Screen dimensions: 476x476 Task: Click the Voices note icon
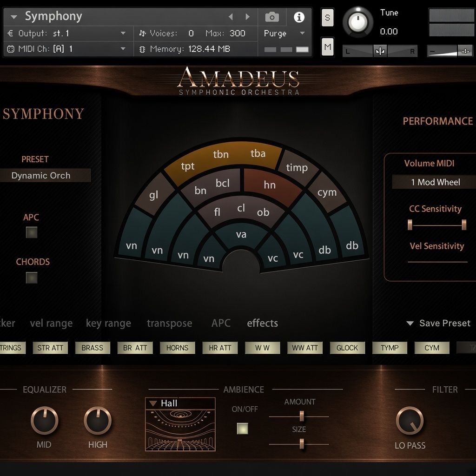point(142,33)
